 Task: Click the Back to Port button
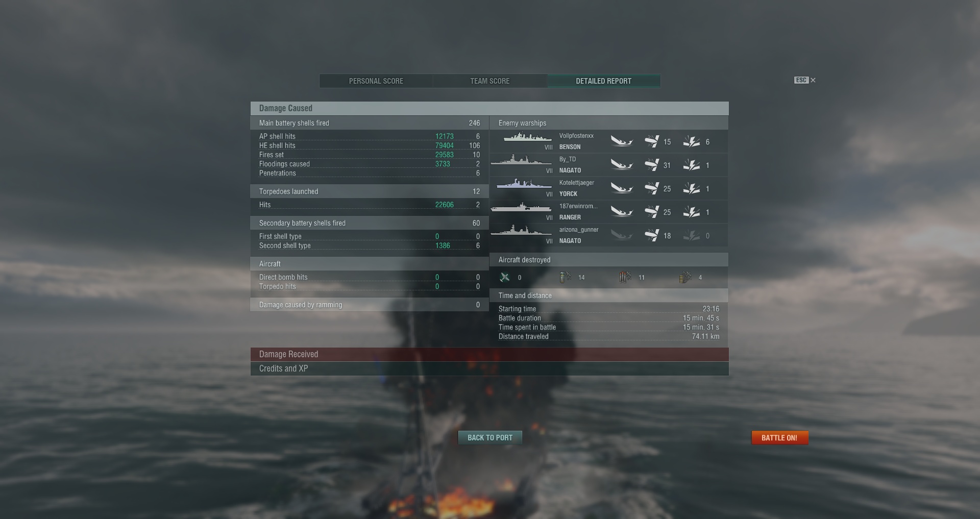pyautogui.click(x=490, y=438)
